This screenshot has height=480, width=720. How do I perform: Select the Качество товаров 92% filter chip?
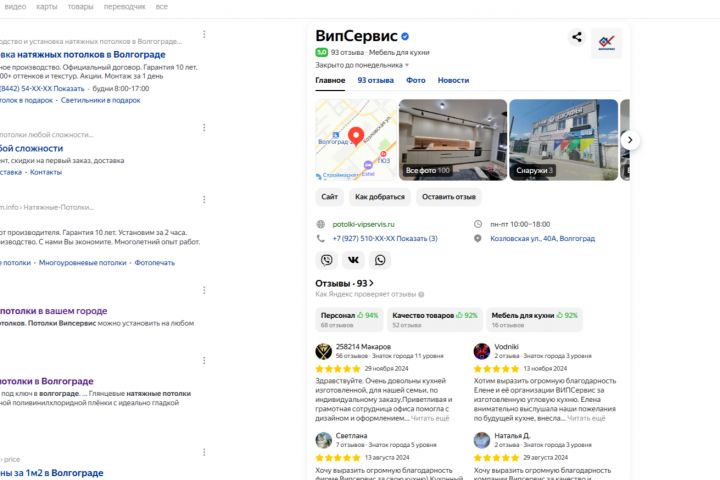click(434, 319)
